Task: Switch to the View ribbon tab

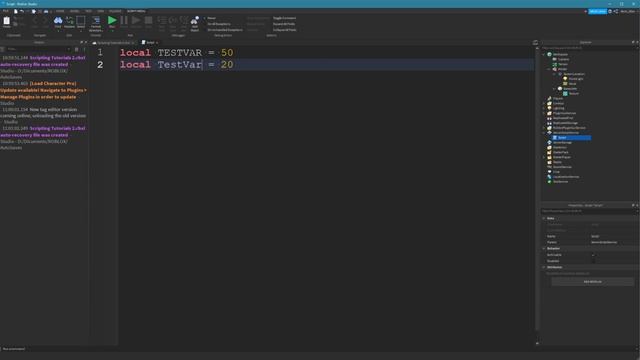Action: [100, 11]
